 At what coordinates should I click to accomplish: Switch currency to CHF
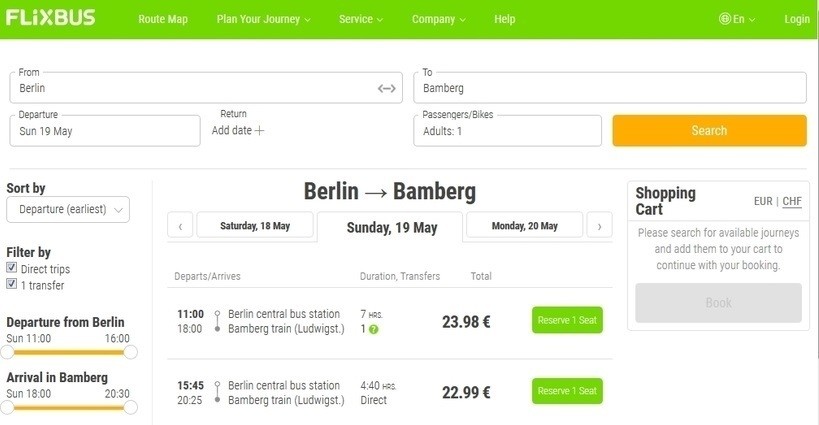coord(792,201)
